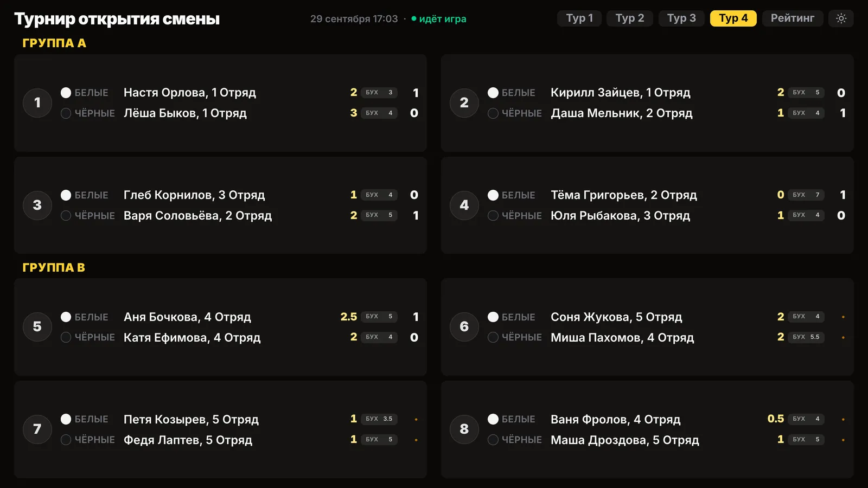The image size is (868, 488).
Task: Click БУХ 7 badge for Тёма Григорьев
Action: [x=806, y=195]
